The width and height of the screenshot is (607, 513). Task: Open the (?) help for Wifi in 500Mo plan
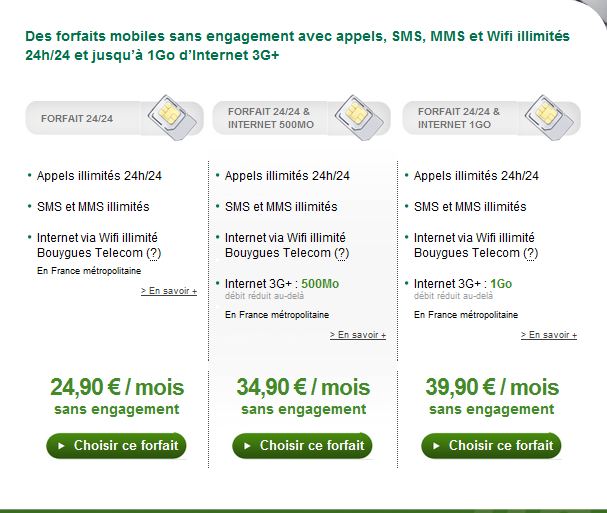[342, 253]
